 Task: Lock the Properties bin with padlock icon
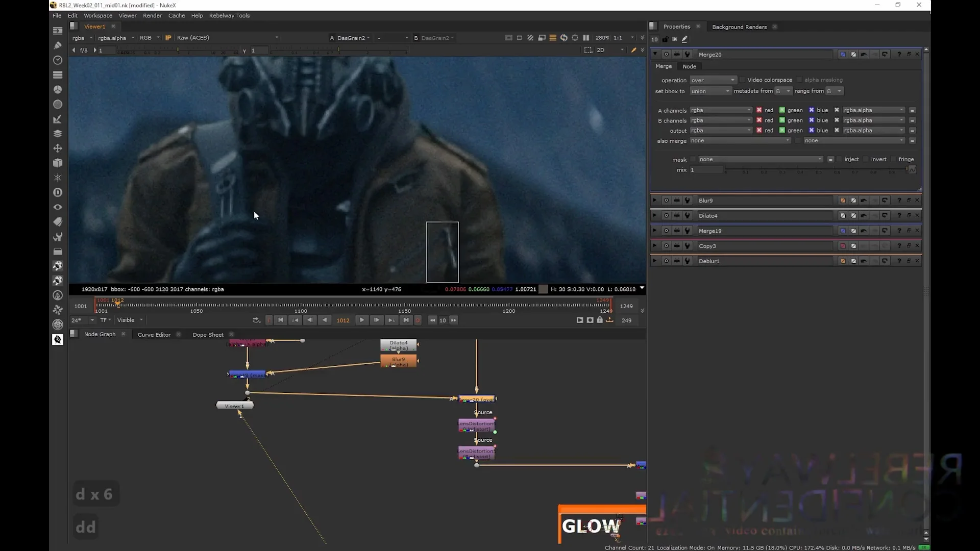pos(665,39)
